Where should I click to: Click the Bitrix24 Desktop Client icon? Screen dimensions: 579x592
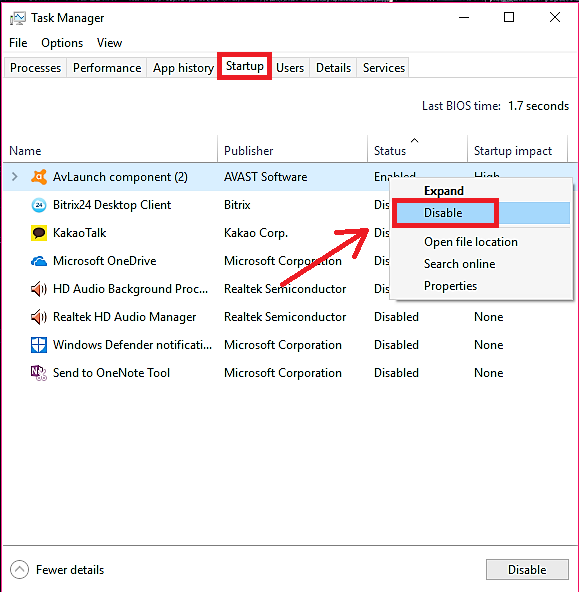[39, 205]
